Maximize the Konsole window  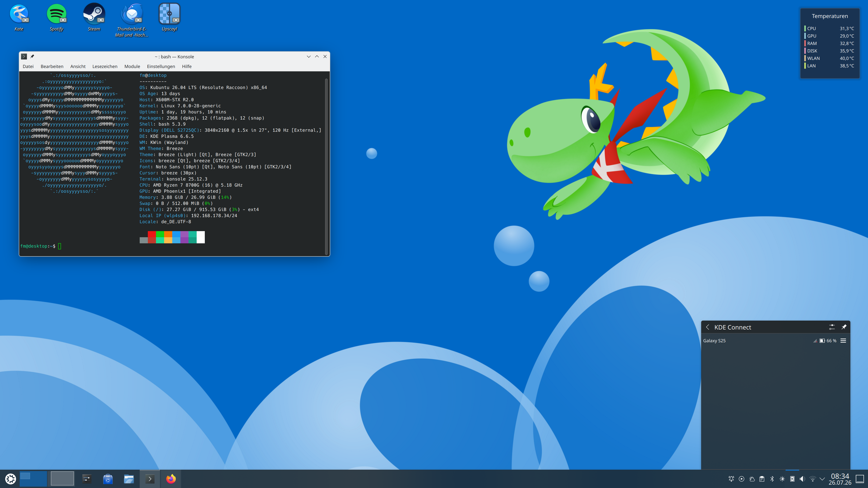tap(317, 56)
